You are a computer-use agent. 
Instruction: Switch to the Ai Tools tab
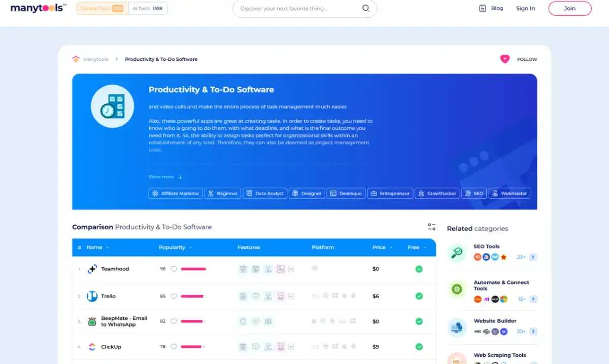coord(148,9)
